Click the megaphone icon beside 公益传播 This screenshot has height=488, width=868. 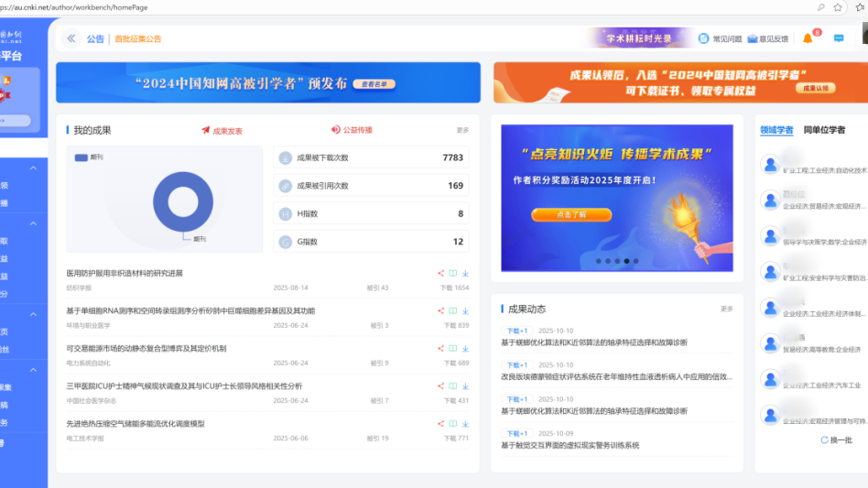pos(335,129)
